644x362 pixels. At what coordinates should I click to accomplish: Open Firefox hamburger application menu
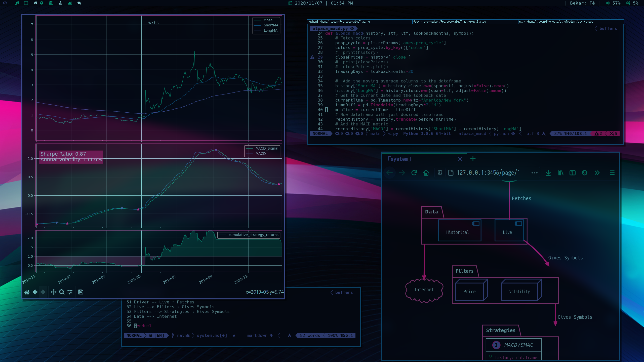click(x=612, y=173)
